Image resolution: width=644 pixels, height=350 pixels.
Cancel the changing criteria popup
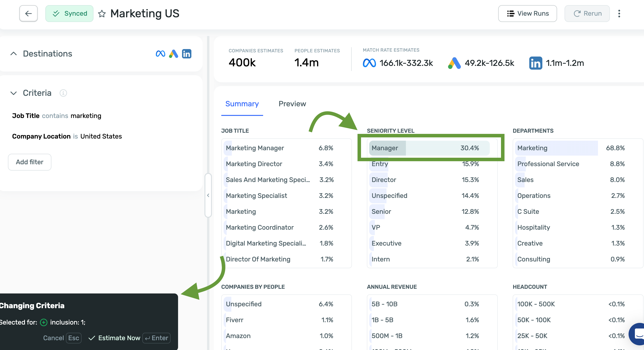pos(53,338)
